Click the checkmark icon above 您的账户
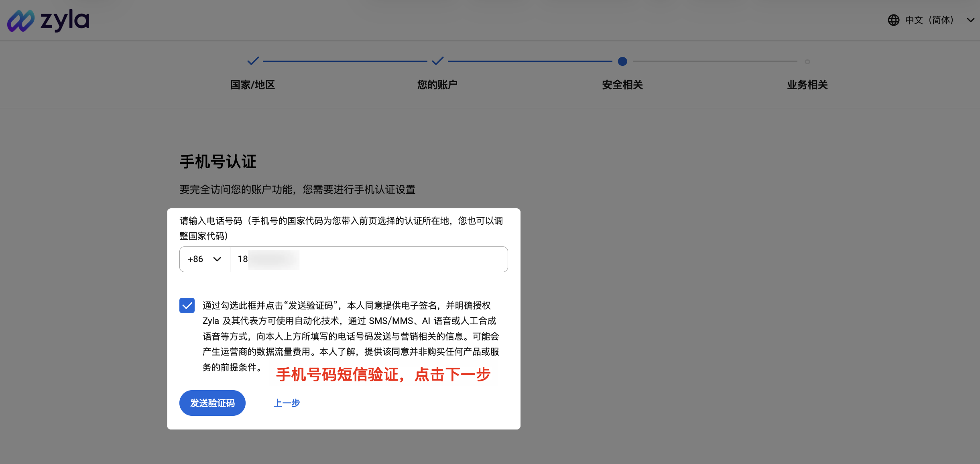The width and height of the screenshot is (980, 464). click(x=438, y=61)
